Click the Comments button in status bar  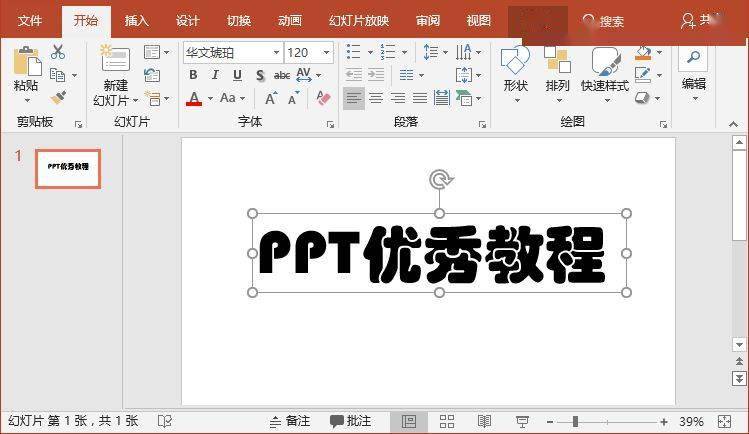pyautogui.click(x=350, y=421)
